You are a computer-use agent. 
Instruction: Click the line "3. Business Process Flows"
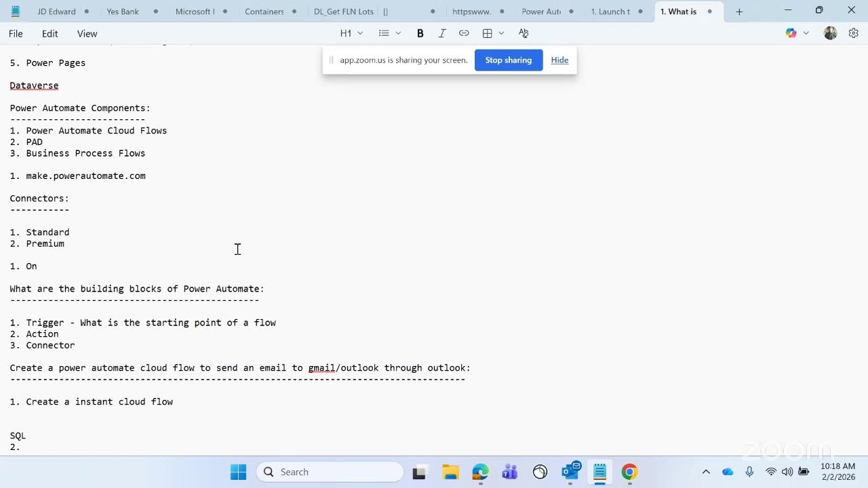tap(77, 153)
